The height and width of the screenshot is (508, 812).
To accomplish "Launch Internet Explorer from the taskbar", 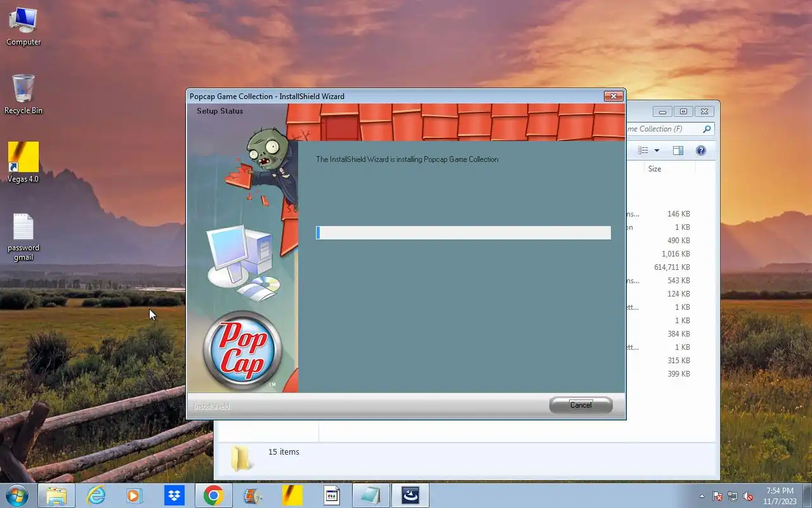I will coord(96,495).
